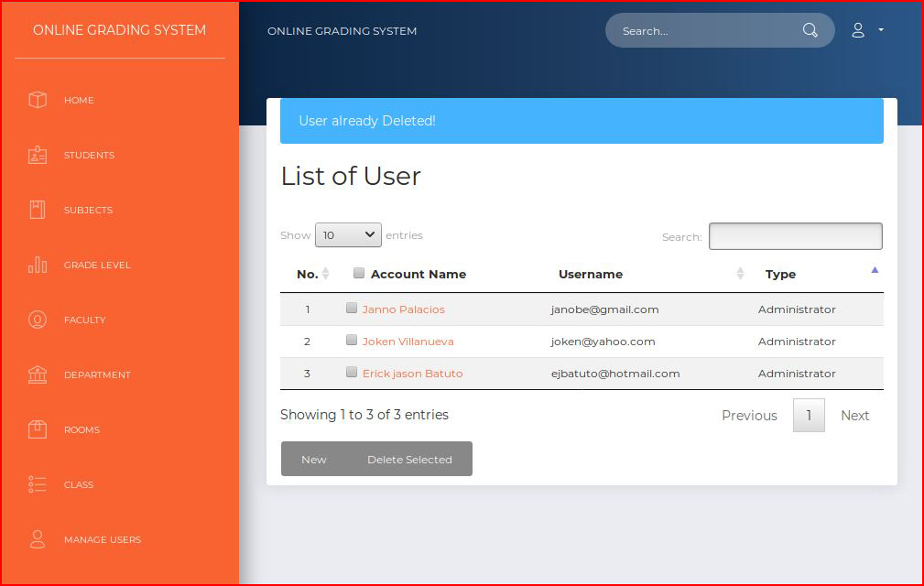The width and height of the screenshot is (924, 586).
Task: Click the Account Name column header
Action: click(x=419, y=274)
